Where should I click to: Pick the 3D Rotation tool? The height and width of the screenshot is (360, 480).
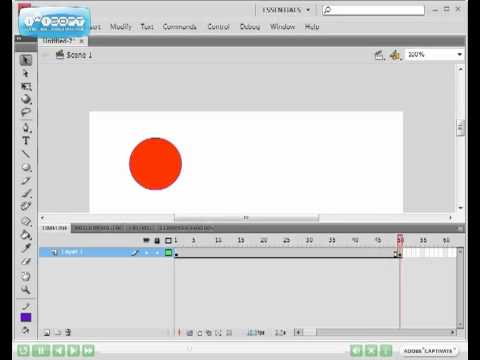pos(26,99)
